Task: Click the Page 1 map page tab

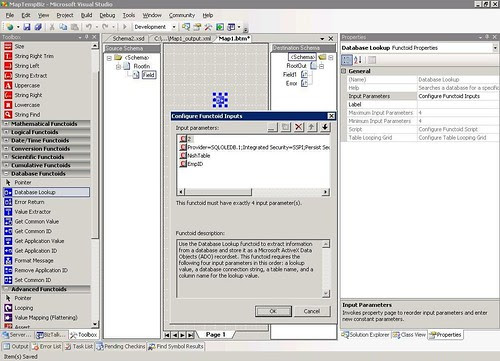Action: [215, 334]
